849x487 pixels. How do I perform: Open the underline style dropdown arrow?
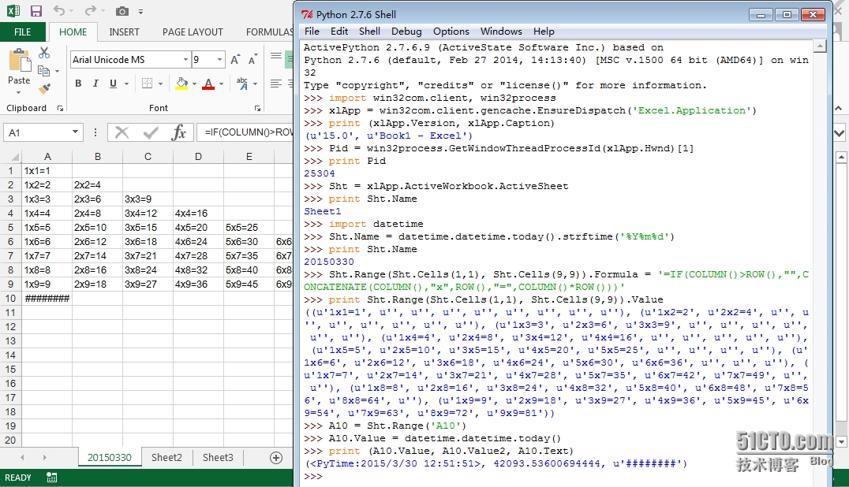pyautogui.click(x=127, y=84)
